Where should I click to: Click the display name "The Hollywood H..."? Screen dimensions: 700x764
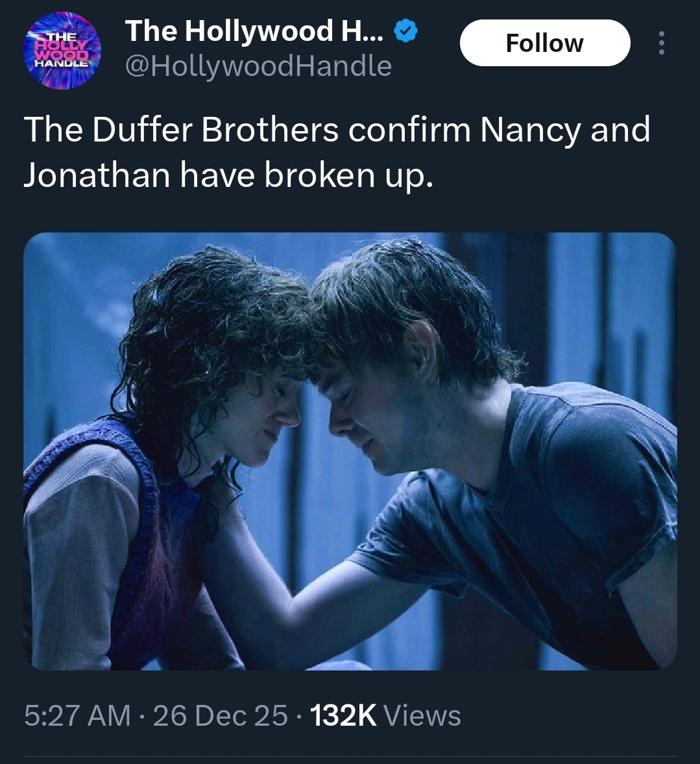click(254, 32)
